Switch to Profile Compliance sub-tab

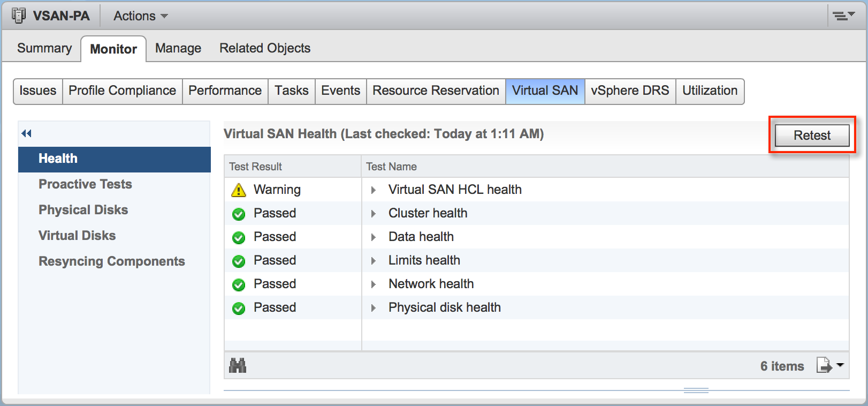[x=123, y=91]
